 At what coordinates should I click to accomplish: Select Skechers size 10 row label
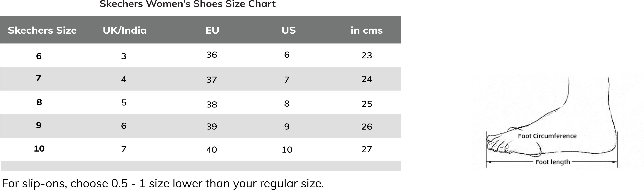point(39,149)
